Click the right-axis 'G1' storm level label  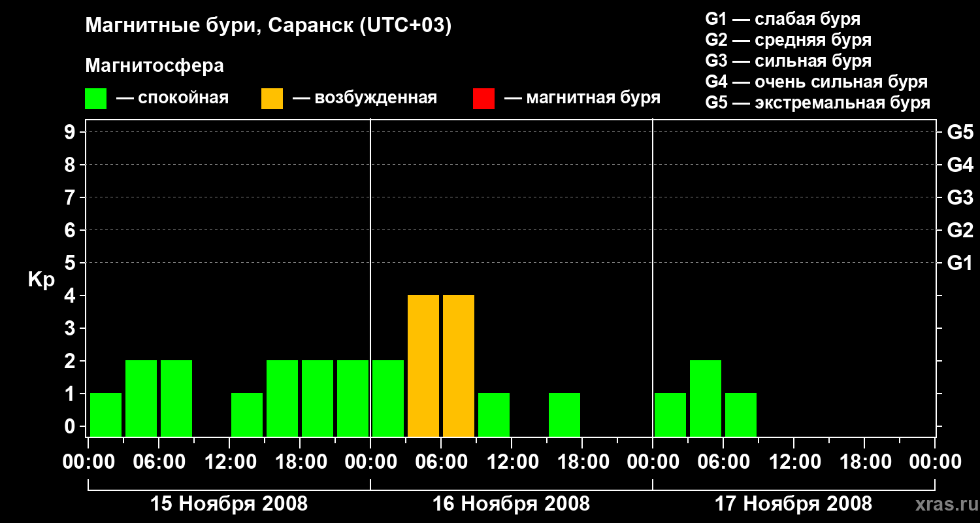pyautogui.click(x=960, y=263)
